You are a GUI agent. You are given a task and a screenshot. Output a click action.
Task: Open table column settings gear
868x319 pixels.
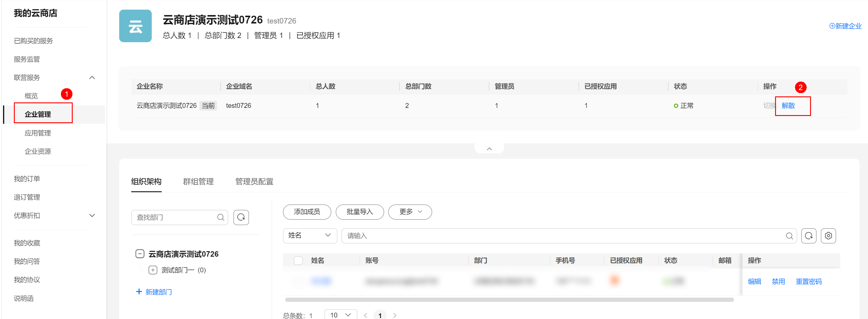tap(828, 236)
